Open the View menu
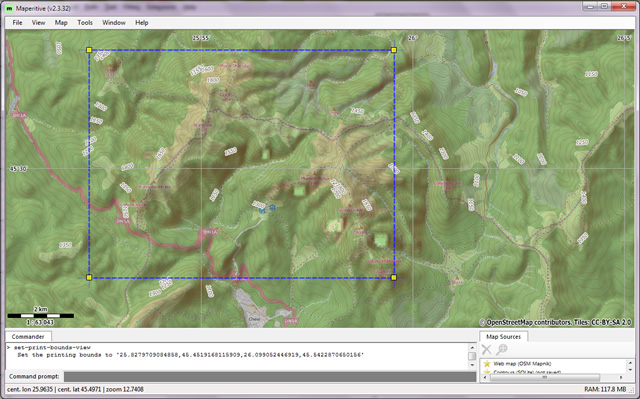The width and height of the screenshot is (640, 399). pyautogui.click(x=38, y=22)
